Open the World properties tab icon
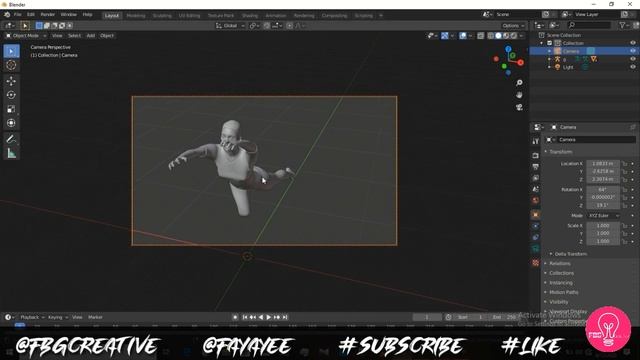Viewport: 640px width, 360px height. point(536,200)
